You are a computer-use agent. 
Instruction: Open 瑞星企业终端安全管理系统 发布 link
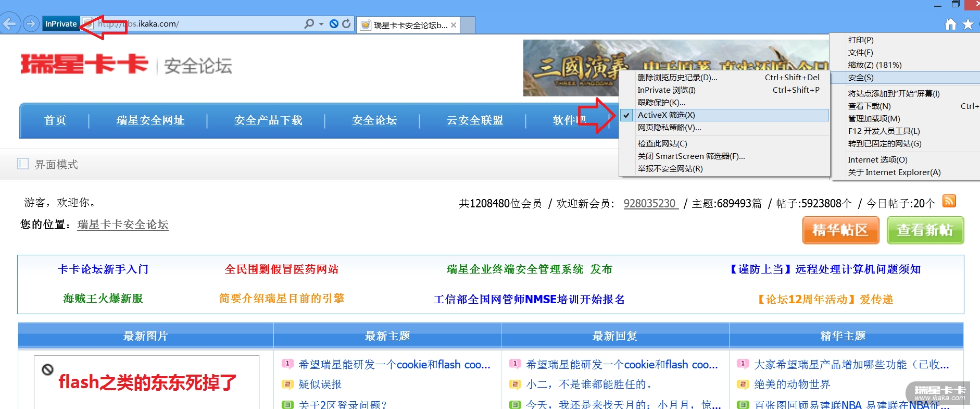[x=529, y=269]
